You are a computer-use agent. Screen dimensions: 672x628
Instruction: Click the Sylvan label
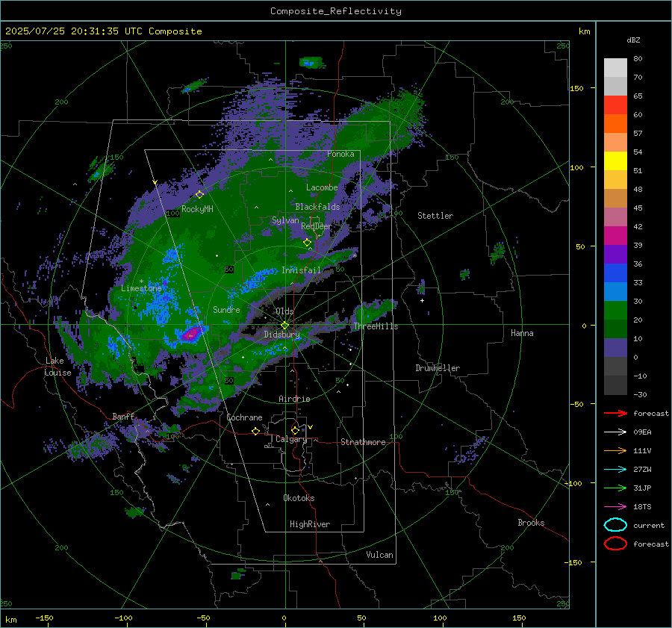point(285,220)
